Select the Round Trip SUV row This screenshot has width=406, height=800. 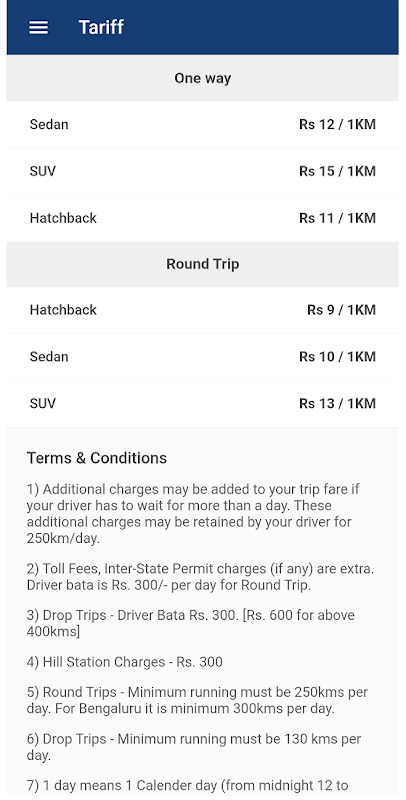(x=202, y=404)
